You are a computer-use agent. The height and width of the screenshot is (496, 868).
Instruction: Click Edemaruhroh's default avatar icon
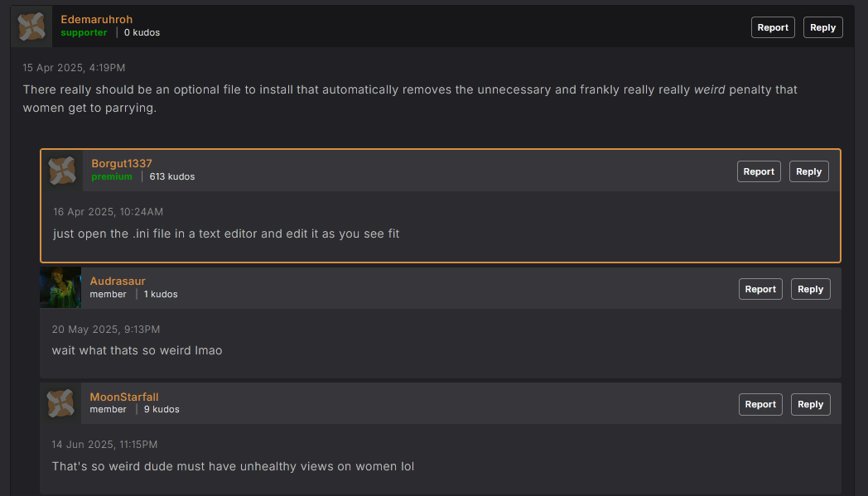tap(31, 26)
